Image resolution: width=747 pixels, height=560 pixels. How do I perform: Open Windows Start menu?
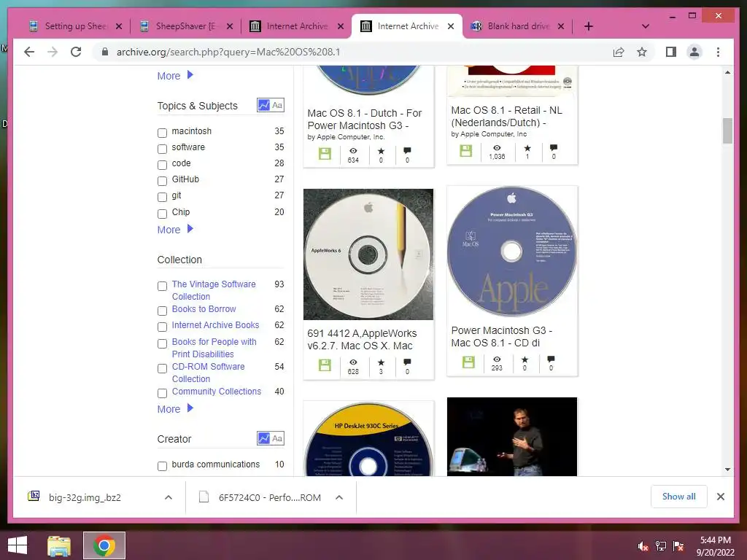(18, 545)
